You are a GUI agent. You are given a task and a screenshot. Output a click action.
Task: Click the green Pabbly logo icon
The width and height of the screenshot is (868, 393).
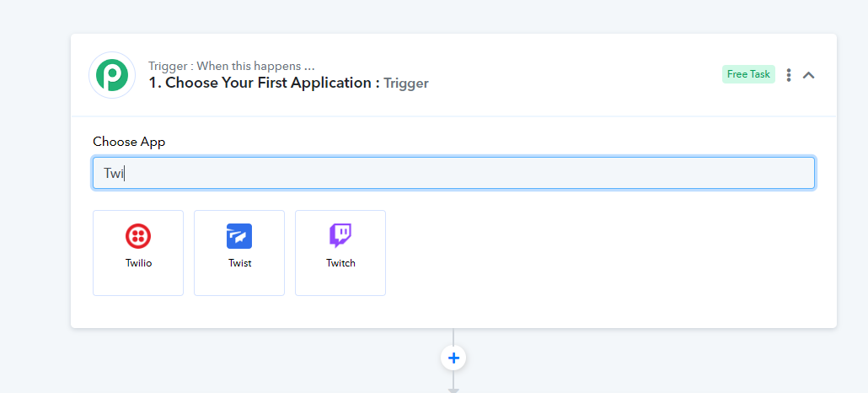[112, 75]
